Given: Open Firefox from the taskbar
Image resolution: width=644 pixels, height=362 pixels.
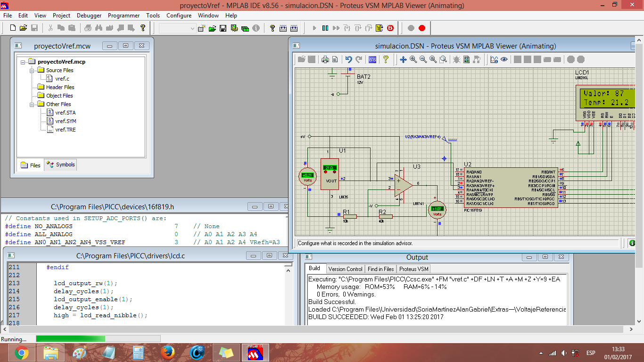Looking at the screenshot, I should 167,353.
